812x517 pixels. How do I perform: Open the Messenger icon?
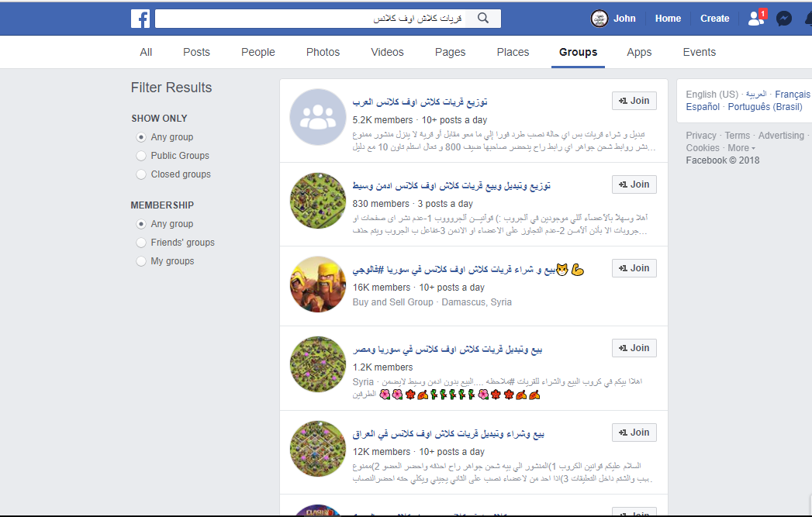tap(784, 19)
